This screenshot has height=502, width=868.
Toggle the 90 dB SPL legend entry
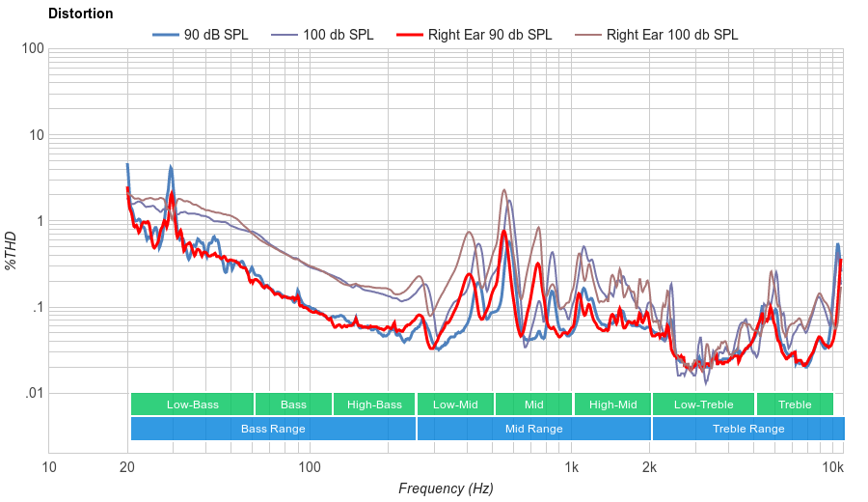click(215, 35)
